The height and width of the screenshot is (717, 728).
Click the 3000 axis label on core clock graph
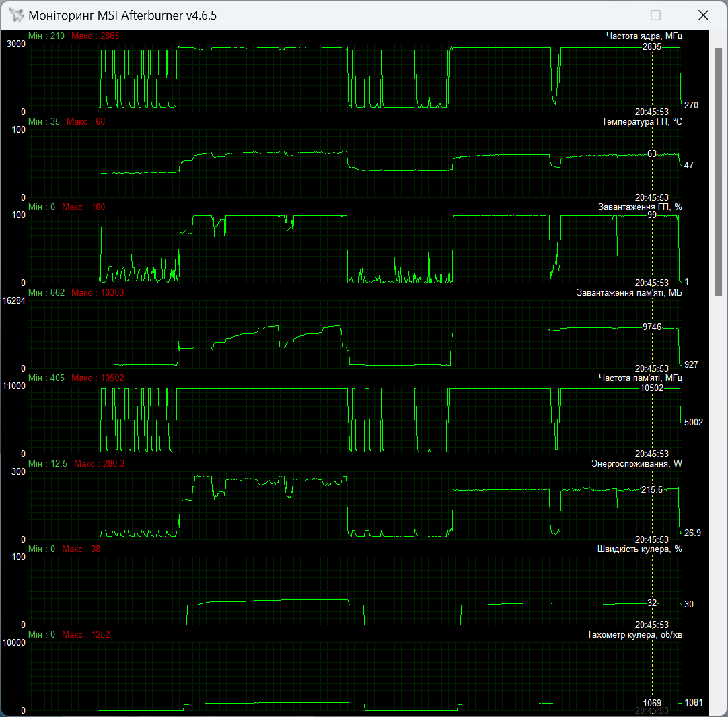16,44
